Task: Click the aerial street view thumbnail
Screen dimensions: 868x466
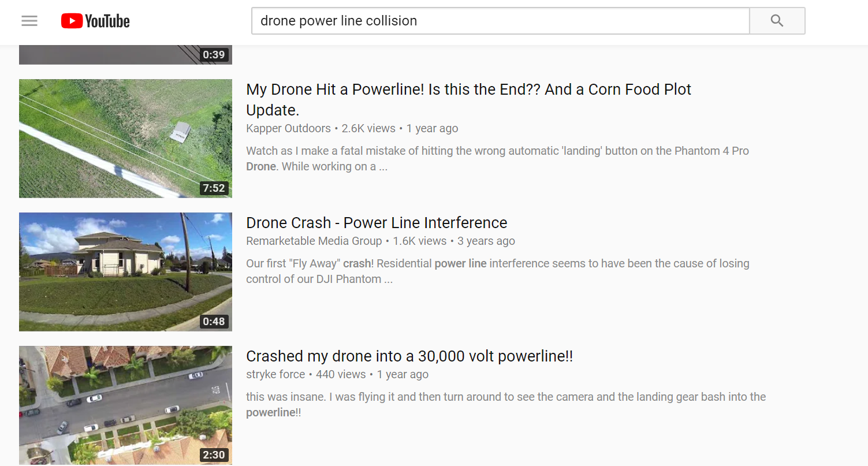Action: (125, 404)
